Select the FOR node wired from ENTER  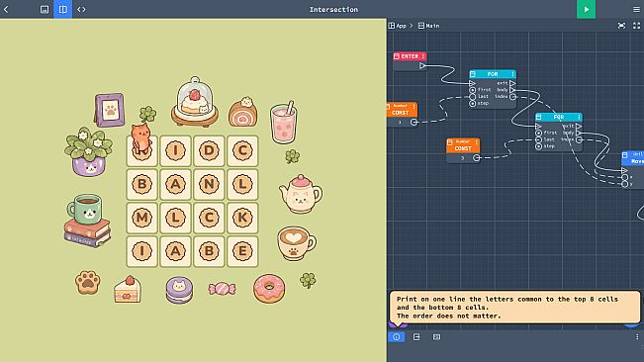click(493, 74)
